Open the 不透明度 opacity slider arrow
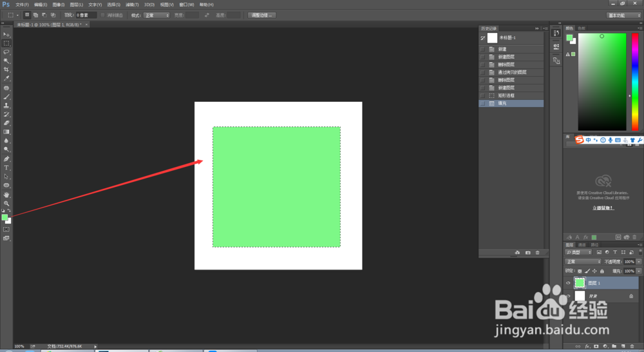Image resolution: width=644 pixels, height=352 pixels. pos(639,262)
